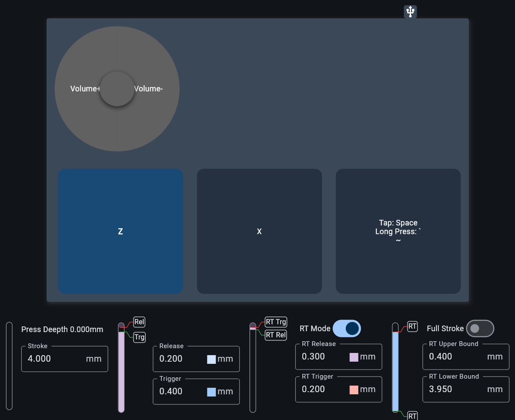Select the Tap: Space key
This screenshot has width=515, height=420.
tap(398, 231)
